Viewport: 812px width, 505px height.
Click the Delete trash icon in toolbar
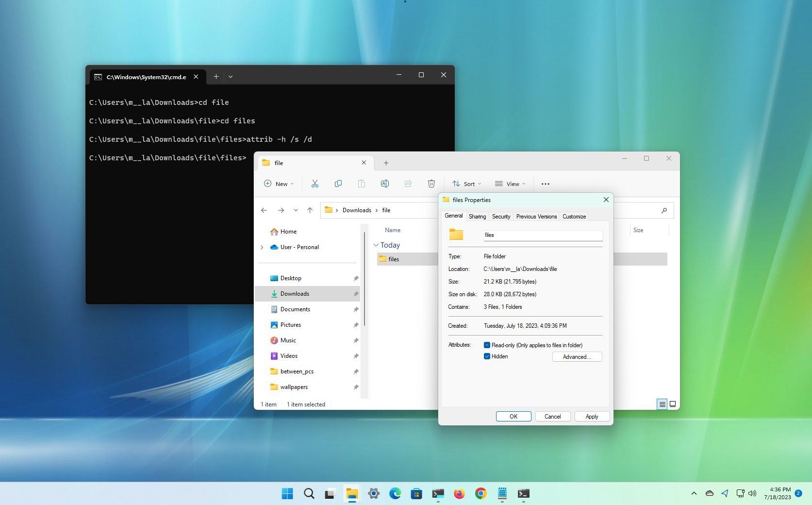431,184
